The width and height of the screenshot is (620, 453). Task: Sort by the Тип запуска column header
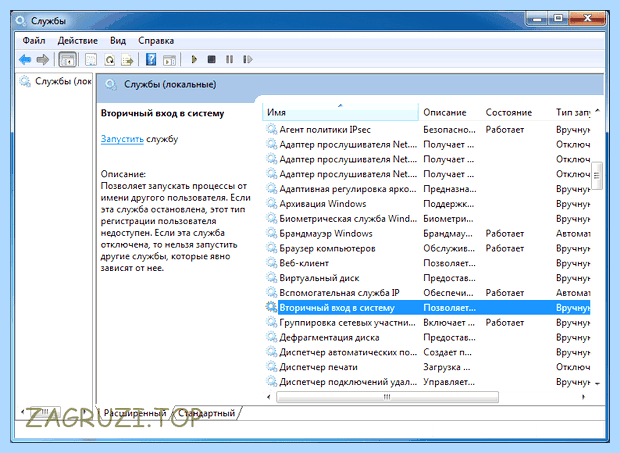572,112
